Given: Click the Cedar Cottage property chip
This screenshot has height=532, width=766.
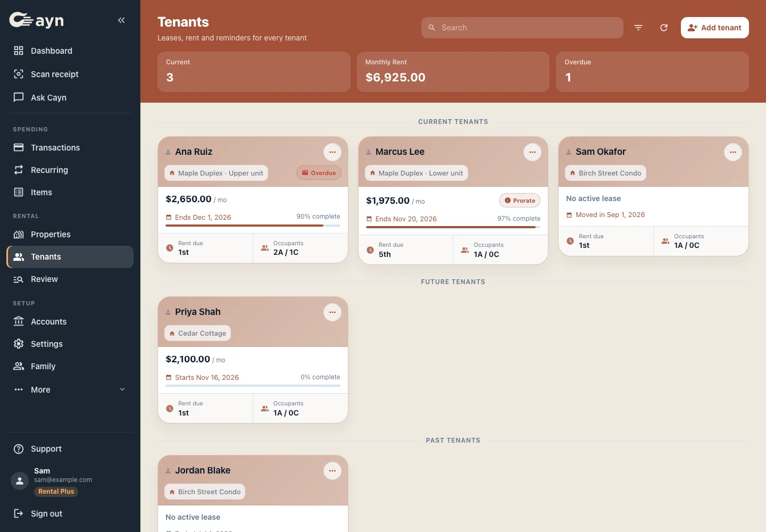Looking at the screenshot, I should pyautogui.click(x=197, y=333).
